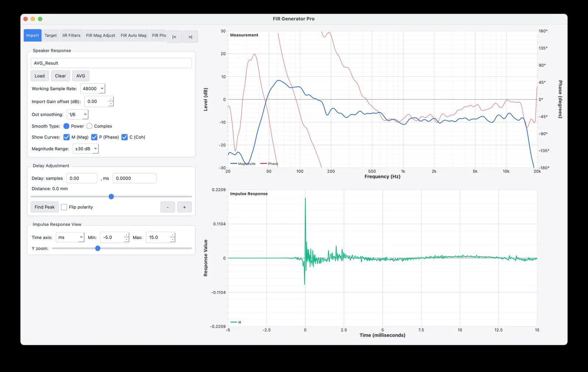Viewport: 588px width, 372px height.
Task: Open the partially shown FIR Phase tab
Action: (x=158, y=35)
